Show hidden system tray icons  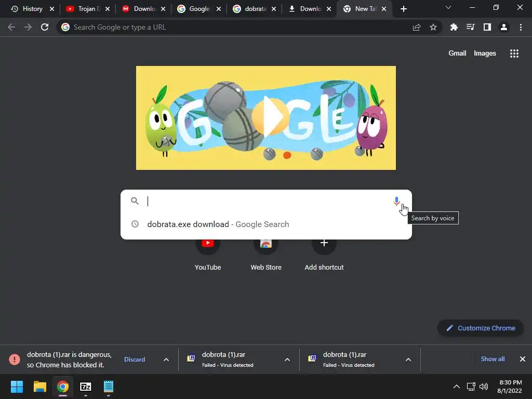coord(457,387)
